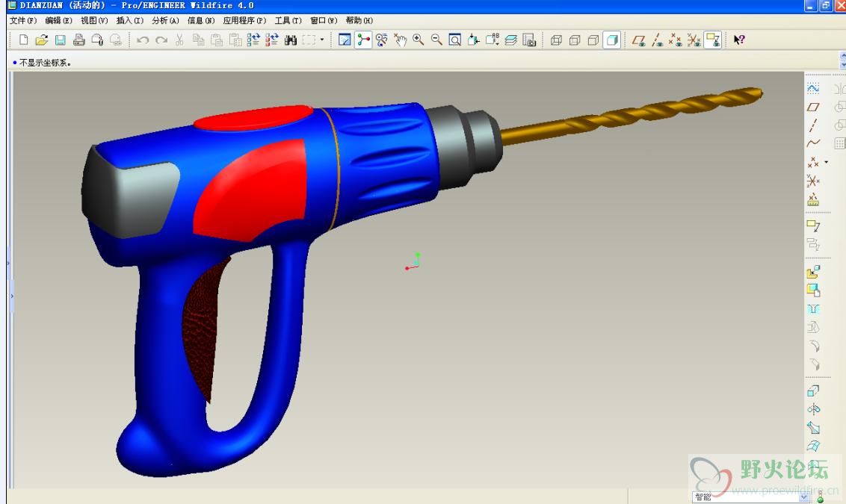The height and width of the screenshot is (504, 846).
Task: Toggle coordinate systems display
Action: click(694, 40)
